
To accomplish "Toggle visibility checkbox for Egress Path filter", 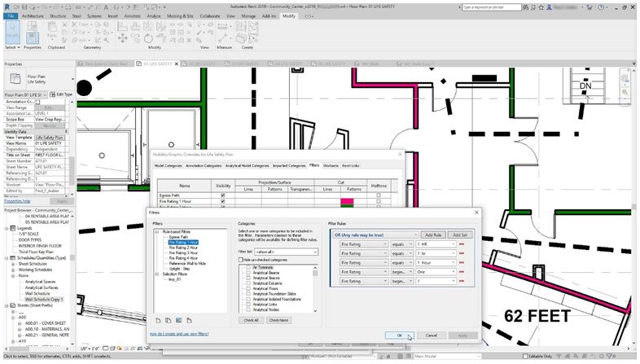I will 223,195.
